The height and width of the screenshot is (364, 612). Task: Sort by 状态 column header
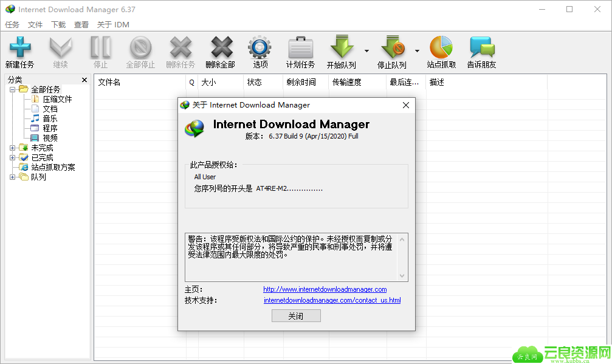263,82
